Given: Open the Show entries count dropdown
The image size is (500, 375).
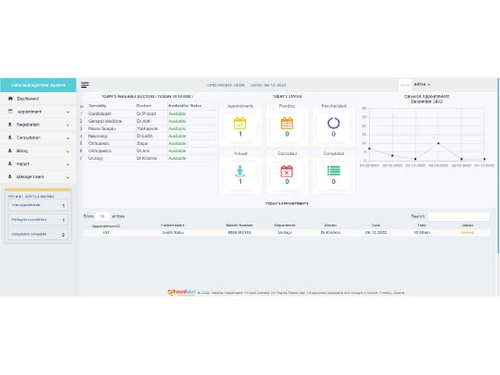Looking at the screenshot, I should point(102,216).
